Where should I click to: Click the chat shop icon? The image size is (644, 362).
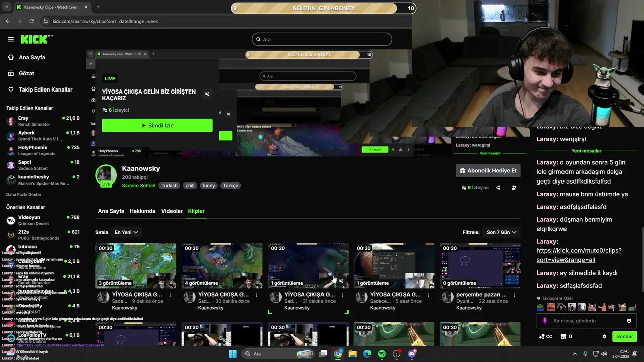(563, 337)
